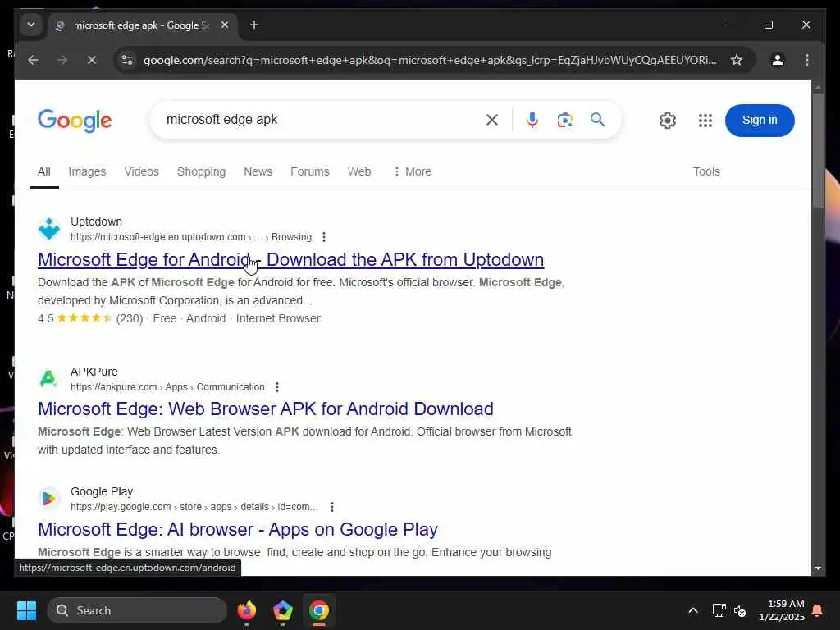Open the Google apps grid
This screenshot has width=840, height=630.
pyautogui.click(x=705, y=121)
